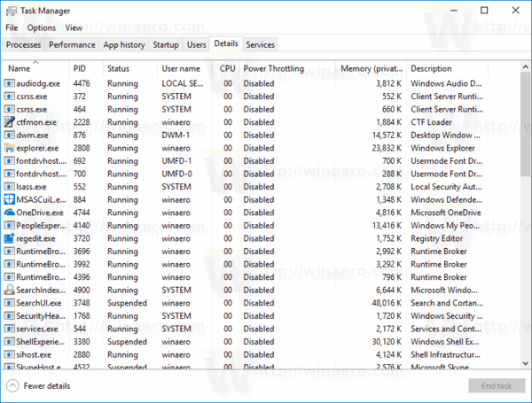The image size is (532, 403).
Task: Click the Suspended status of SearchUI.exe
Action: pyautogui.click(x=127, y=303)
